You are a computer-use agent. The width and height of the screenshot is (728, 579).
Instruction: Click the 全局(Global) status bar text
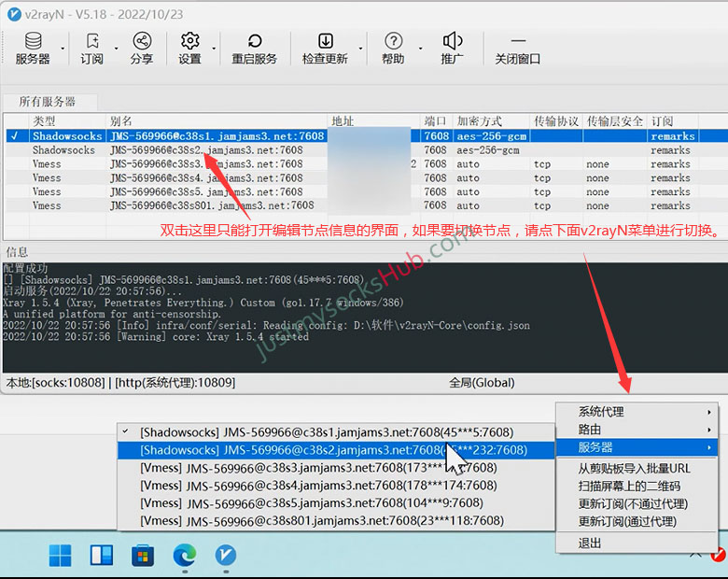pos(482,383)
